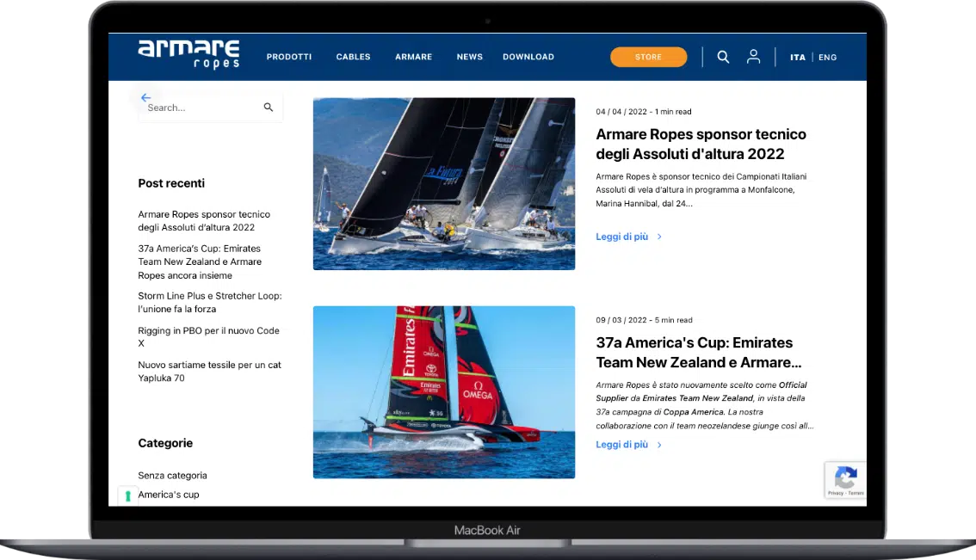Viewport: 976px width, 560px height.
Task: Click the green accessibility icon near America's cup
Action: click(x=127, y=495)
